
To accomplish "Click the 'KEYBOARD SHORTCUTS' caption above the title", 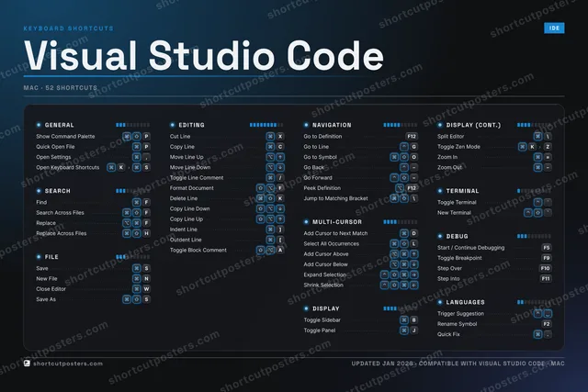I will click(x=68, y=28).
